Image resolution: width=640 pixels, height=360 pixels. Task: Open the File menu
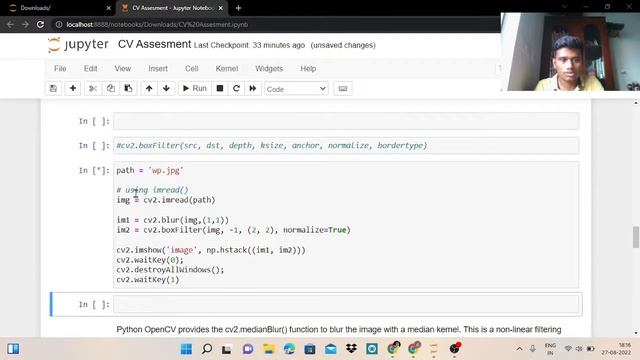click(x=60, y=69)
